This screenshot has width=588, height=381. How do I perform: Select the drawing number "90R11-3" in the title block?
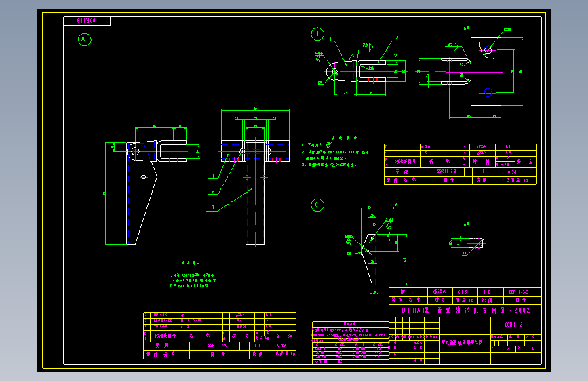pyautogui.click(x=513, y=324)
